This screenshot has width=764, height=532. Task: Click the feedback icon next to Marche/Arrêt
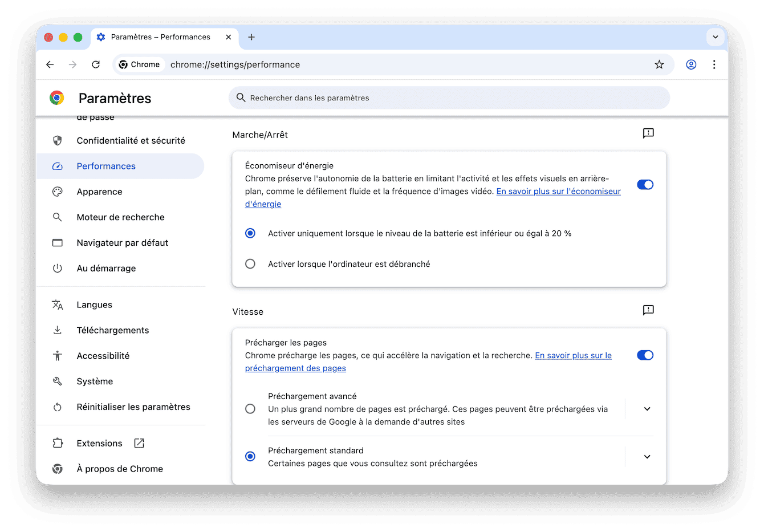tap(647, 133)
